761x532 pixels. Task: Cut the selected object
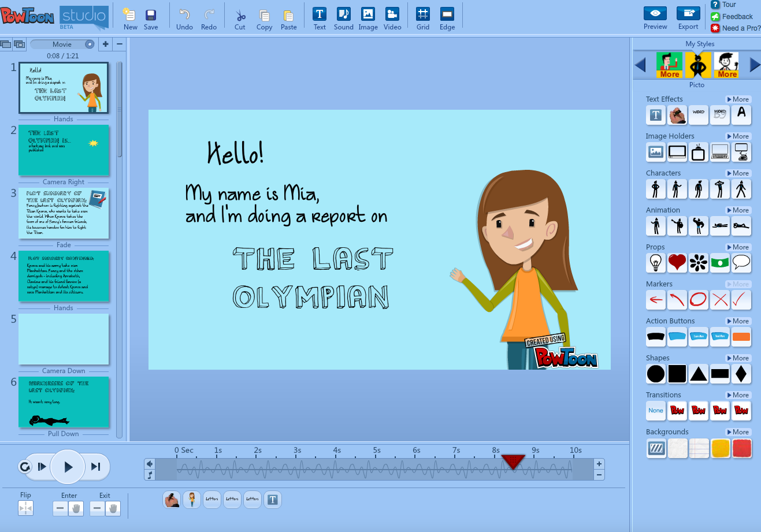tap(240, 19)
